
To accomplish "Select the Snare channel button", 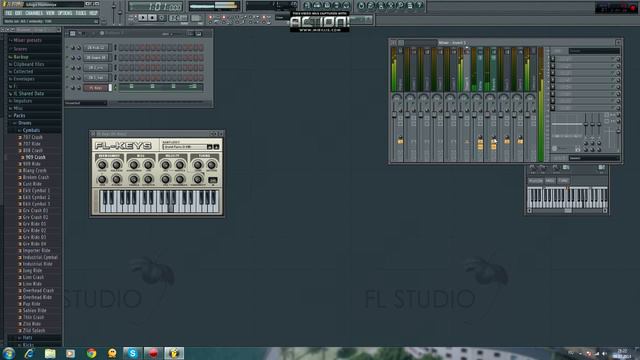I will [x=96, y=58].
